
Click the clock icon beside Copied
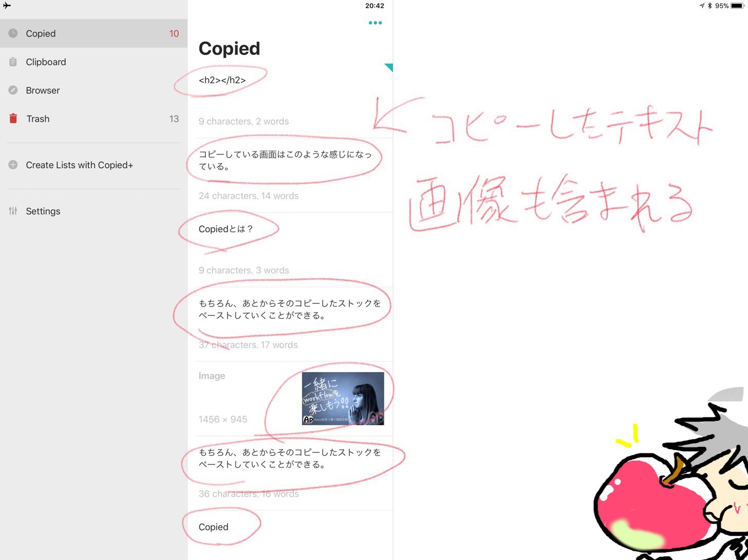pos(13,33)
